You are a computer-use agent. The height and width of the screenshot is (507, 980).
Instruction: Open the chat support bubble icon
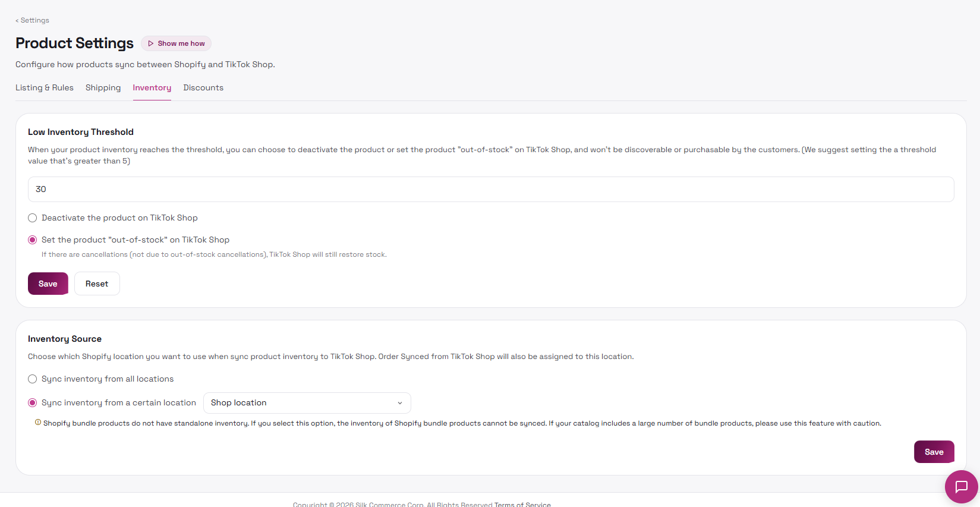pos(961,487)
